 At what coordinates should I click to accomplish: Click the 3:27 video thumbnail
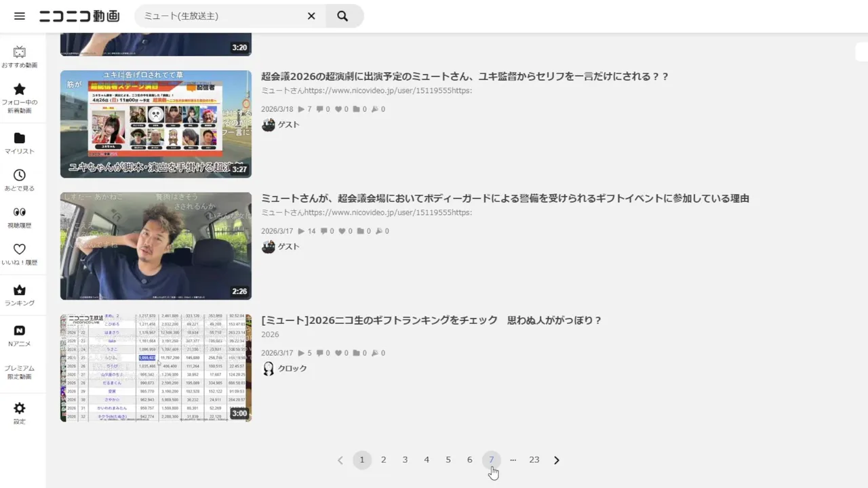156,124
